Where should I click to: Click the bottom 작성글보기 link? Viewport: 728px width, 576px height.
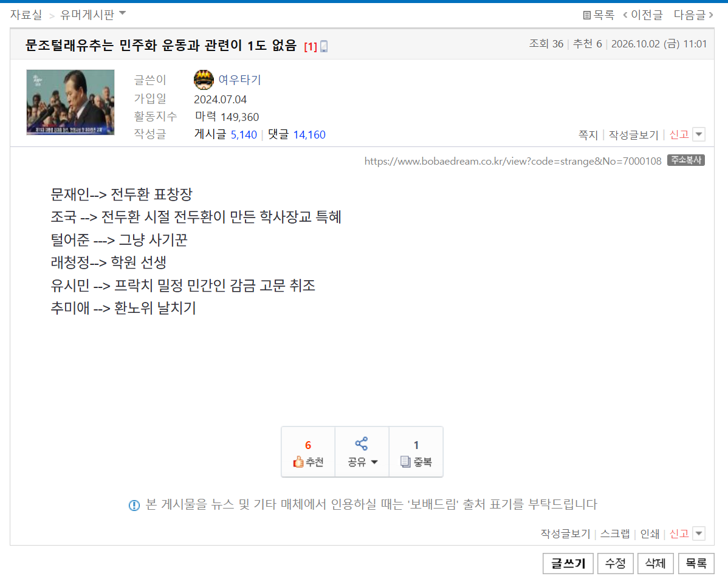[566, 533]
